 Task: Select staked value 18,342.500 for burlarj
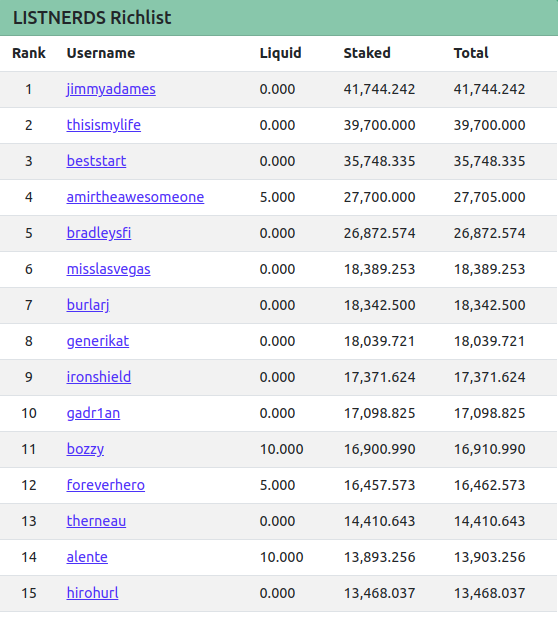point(379,305)
